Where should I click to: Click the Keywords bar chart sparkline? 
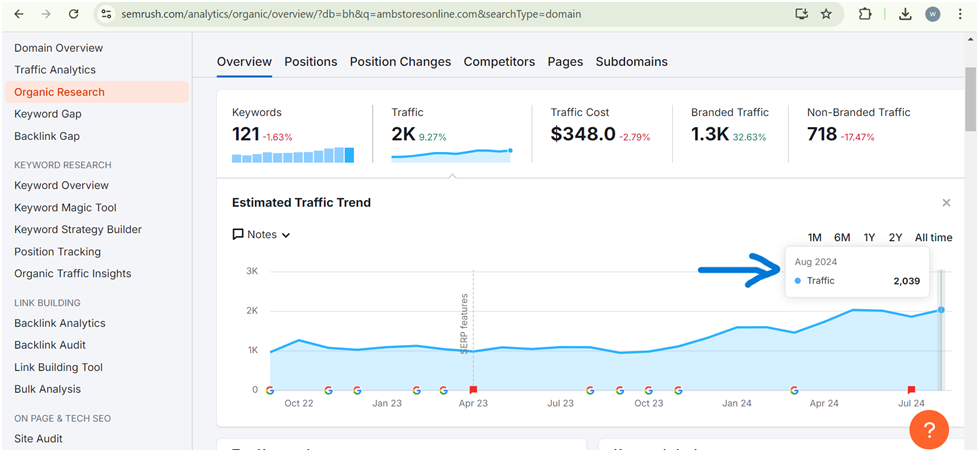coord(293,155)
